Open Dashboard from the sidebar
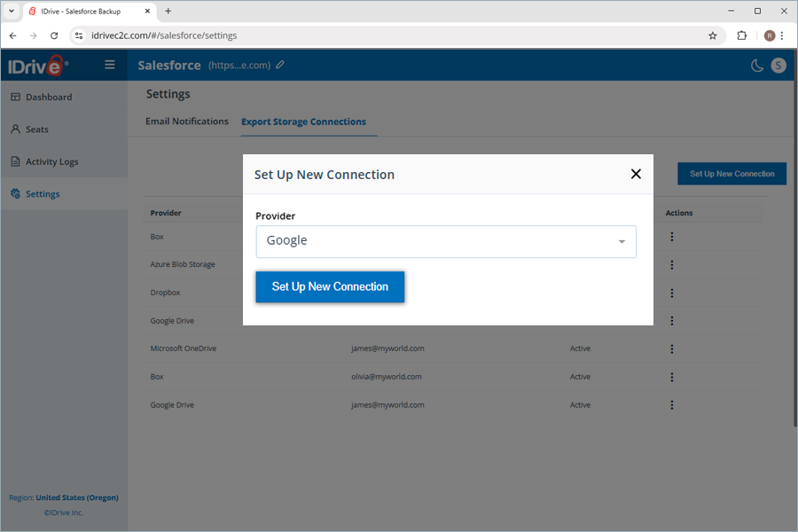The image size is (798, 532). point(49,98)
